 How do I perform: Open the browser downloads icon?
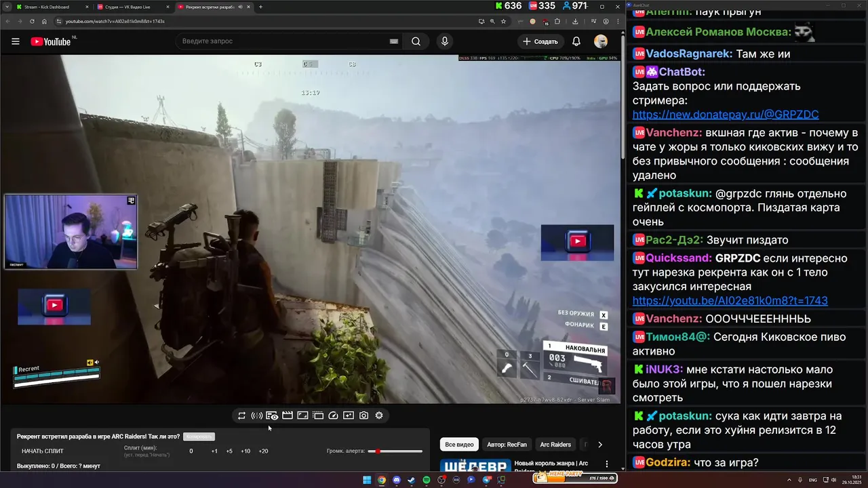coord(575,21)
